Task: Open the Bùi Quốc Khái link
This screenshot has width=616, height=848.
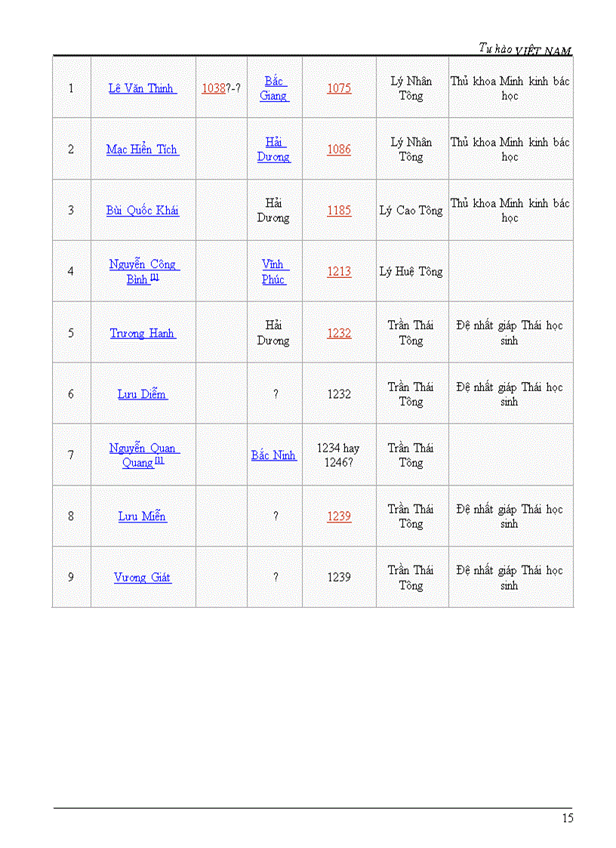Action: [x=142, y=211]
